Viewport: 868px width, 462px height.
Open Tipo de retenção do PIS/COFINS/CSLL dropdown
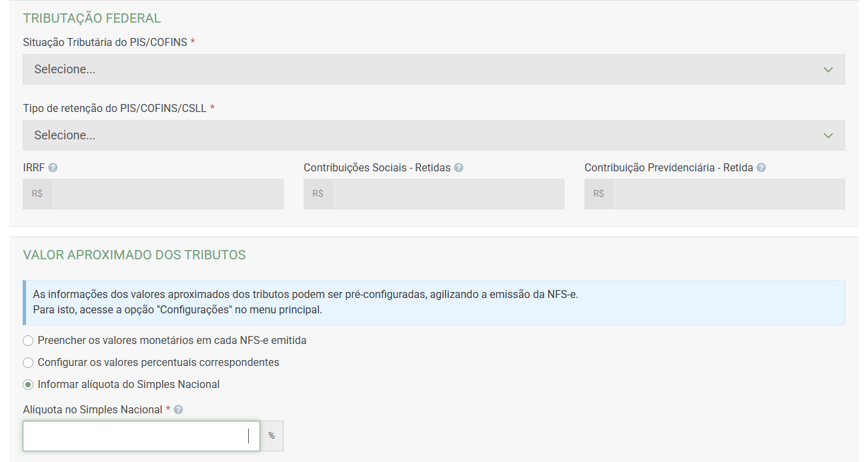pos(427,135)
